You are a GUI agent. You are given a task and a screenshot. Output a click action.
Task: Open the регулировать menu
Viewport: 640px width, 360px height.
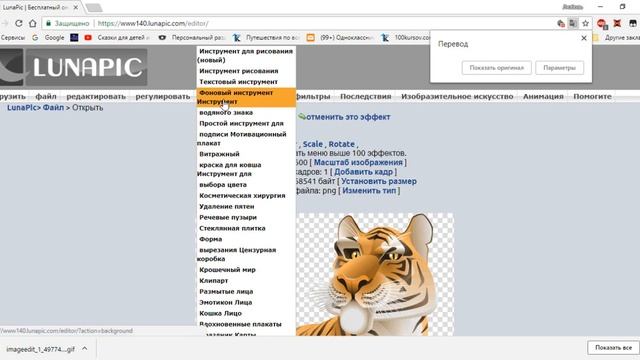163,96
